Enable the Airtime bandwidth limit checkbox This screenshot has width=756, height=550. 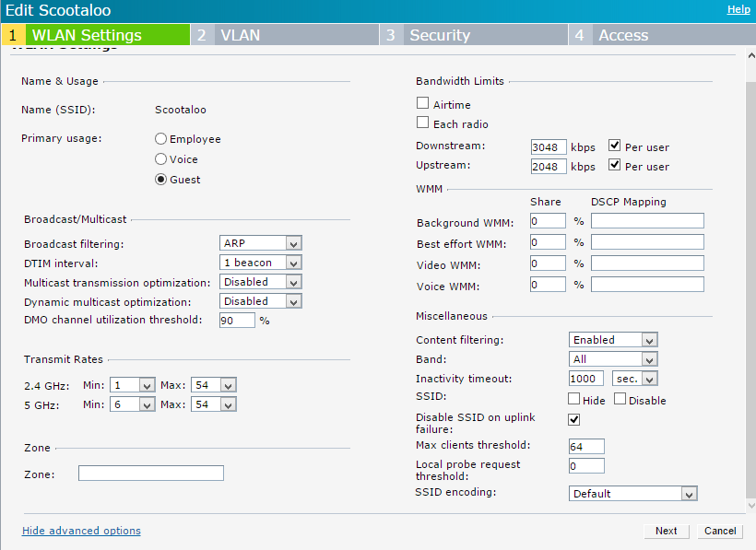click(x=422, y=103)
